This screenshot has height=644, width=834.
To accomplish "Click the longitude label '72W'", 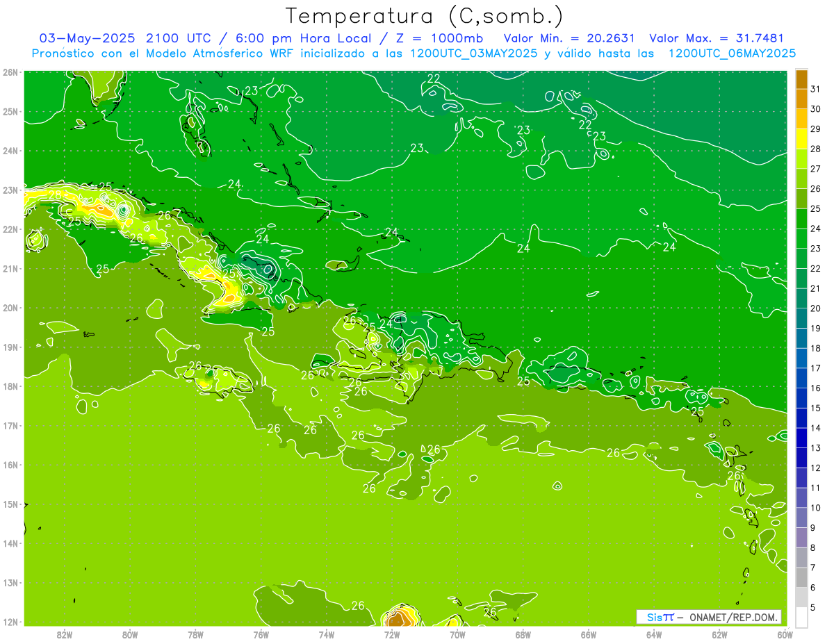I will (392, 635).
